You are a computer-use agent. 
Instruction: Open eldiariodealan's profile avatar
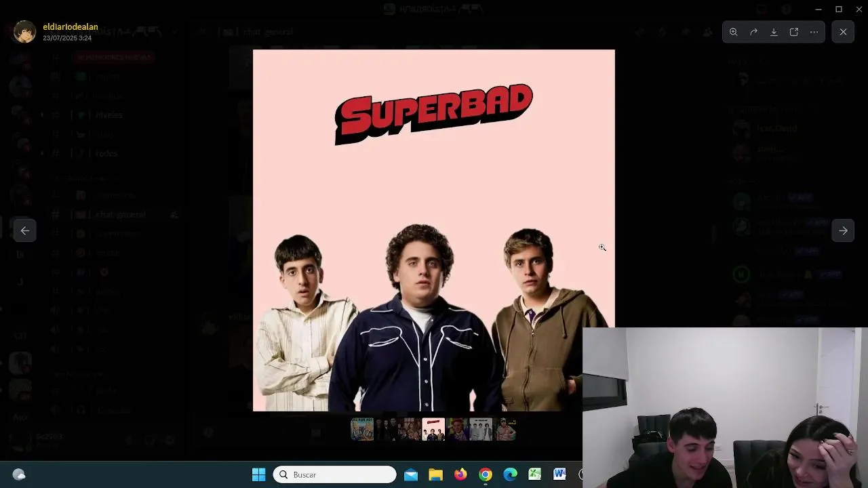[24, 32]
